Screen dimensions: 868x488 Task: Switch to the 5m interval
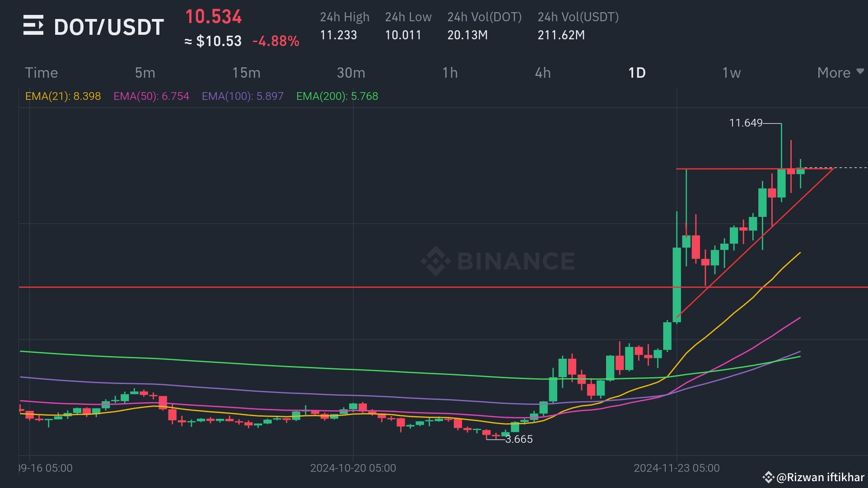tap(145, 73)
